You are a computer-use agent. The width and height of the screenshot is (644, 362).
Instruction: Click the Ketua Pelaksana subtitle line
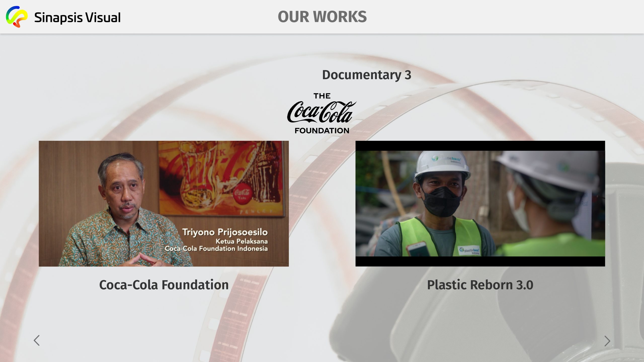242,241
